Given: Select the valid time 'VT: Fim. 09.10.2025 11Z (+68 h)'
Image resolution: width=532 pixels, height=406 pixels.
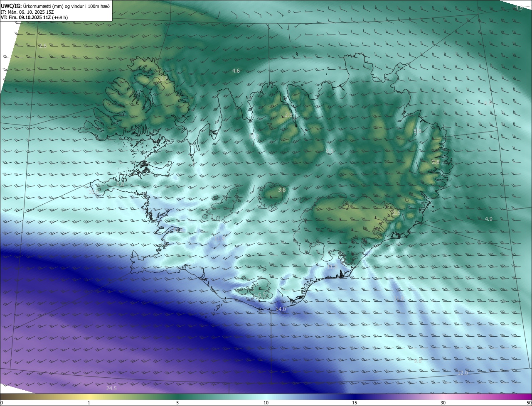Looking at the screenshot, I should click(x=34, y=17).
